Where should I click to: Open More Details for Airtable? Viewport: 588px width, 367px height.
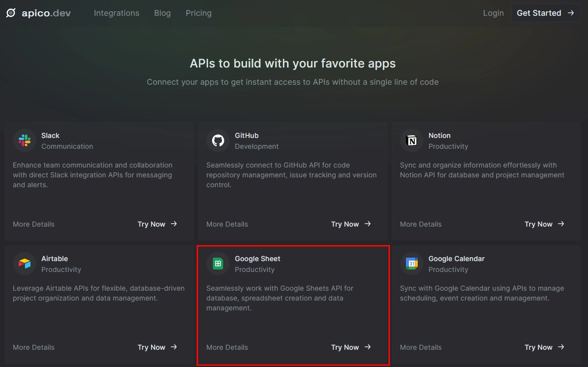click(33, 347)
